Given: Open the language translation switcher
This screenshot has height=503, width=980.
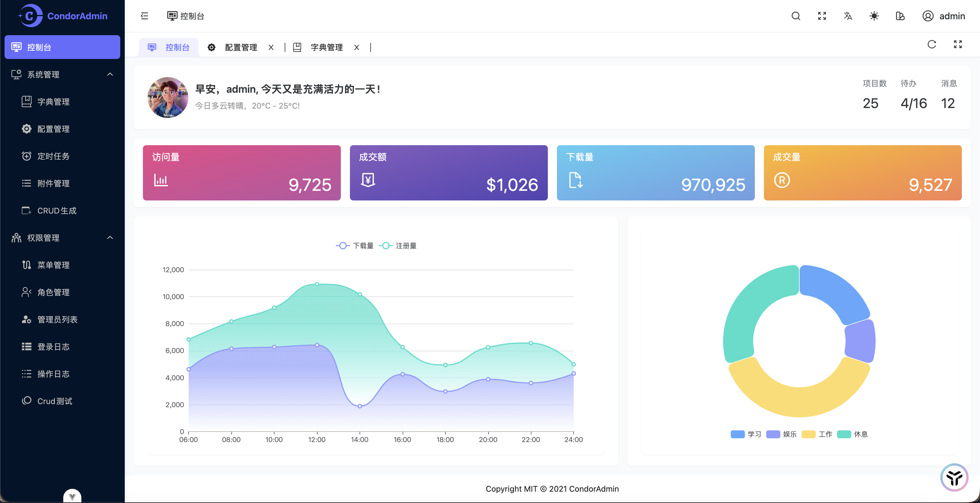Looking at the screenshot, I should 848,16.
